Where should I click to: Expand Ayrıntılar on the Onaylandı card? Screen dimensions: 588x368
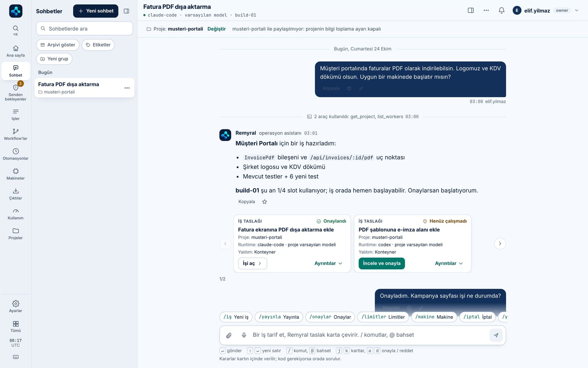coord(328,263)
